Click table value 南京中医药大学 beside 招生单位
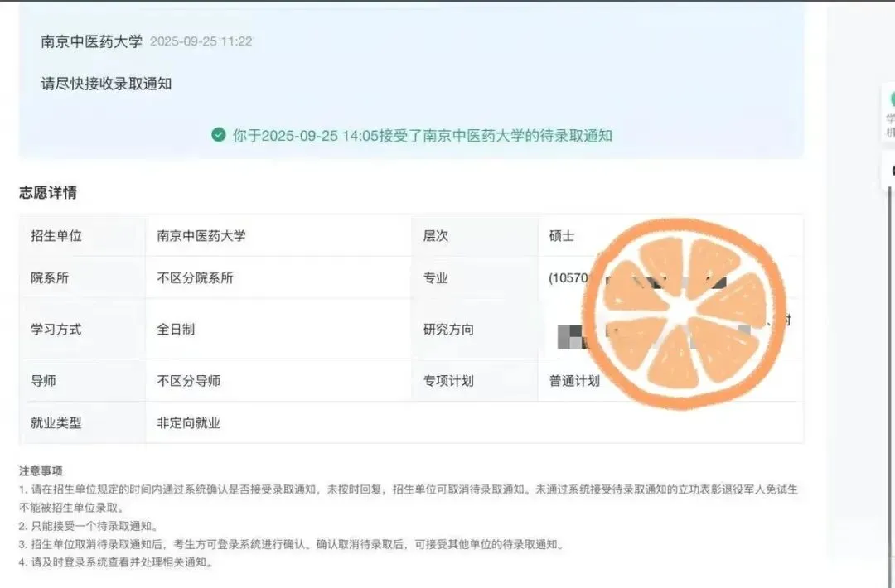895x588 pixels. coord(201,236)
